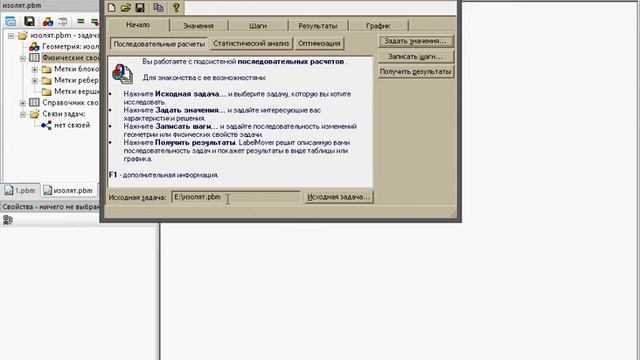Screen dimensions: 640x360
Task: Click the Свойства - ничего не выбрано panel header
Action: pos(50,207)
